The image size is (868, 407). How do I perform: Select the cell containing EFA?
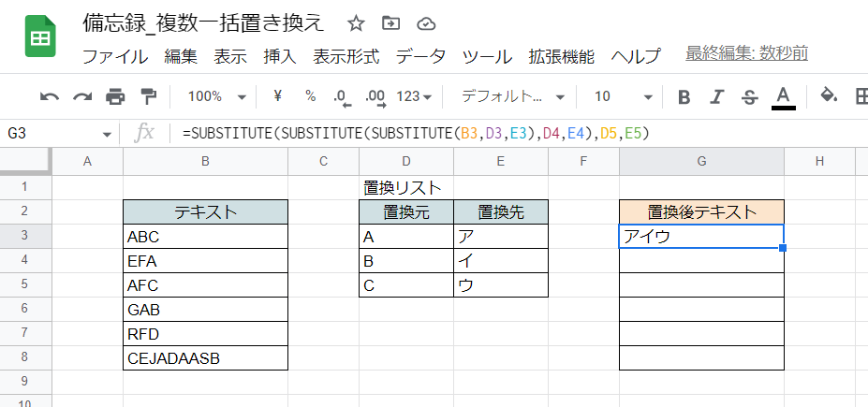(205, 261)
